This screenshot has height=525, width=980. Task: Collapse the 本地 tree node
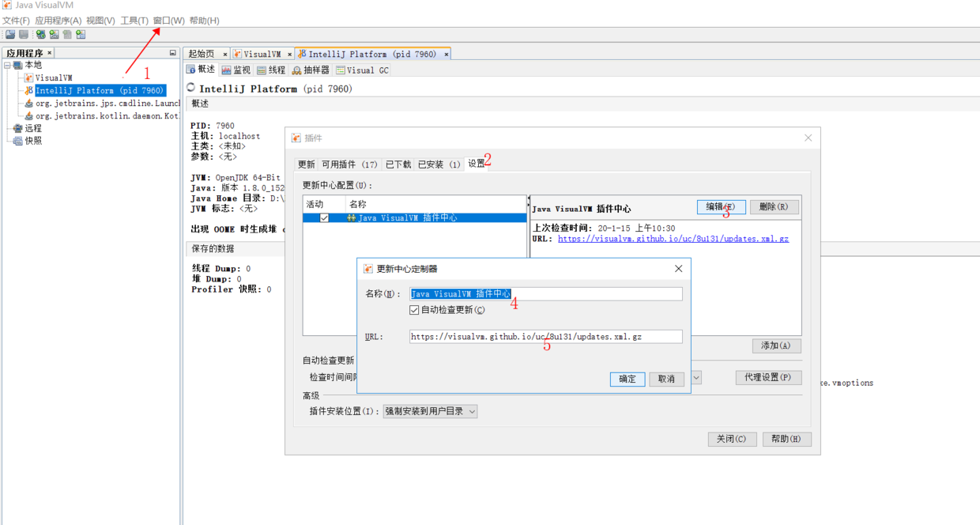pos(7,65)
